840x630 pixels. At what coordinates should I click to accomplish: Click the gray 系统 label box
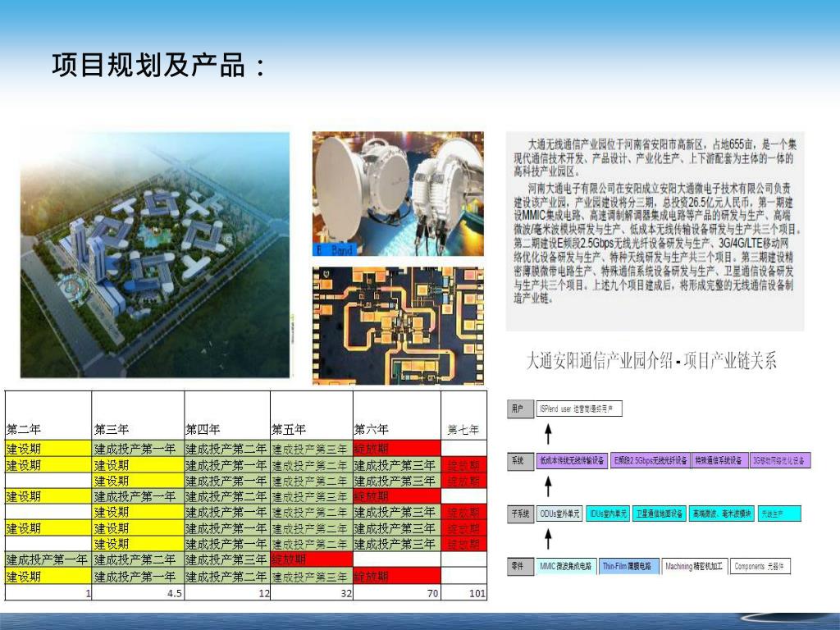[x=520, y=460]
